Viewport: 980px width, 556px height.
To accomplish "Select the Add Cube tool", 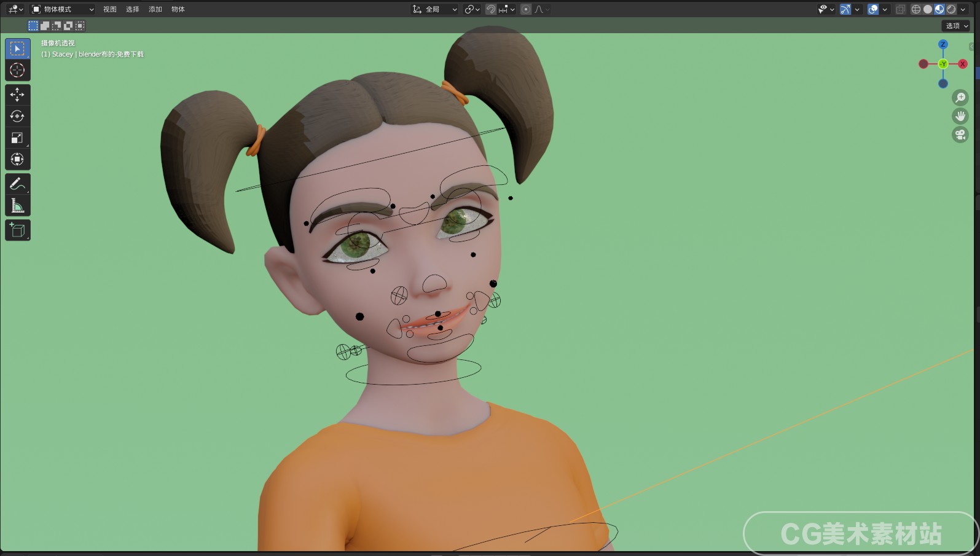I will [17, 230].
